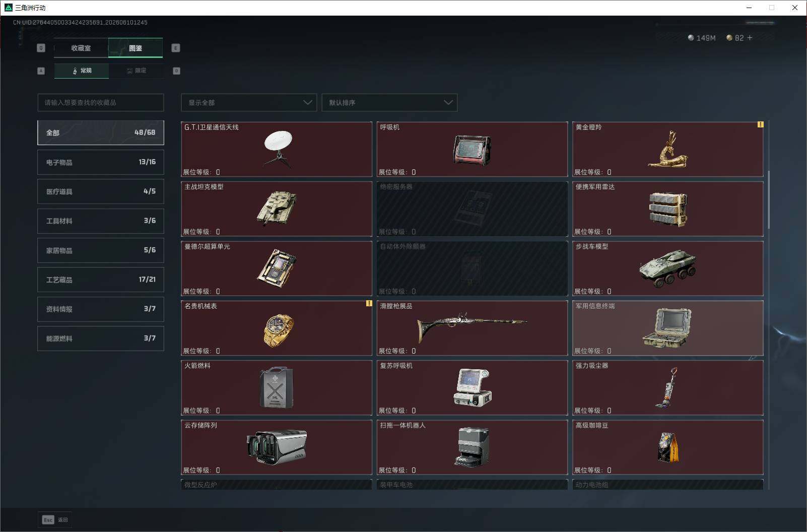Open the 军用信息终端 military terminal item
This screenshot has width=807, height=532.
[x=667, y=328]
